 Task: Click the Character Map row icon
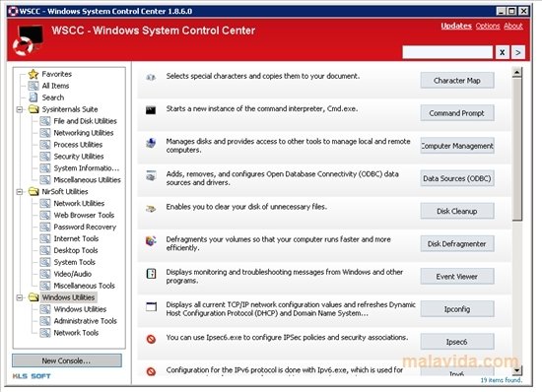[151, 78]
